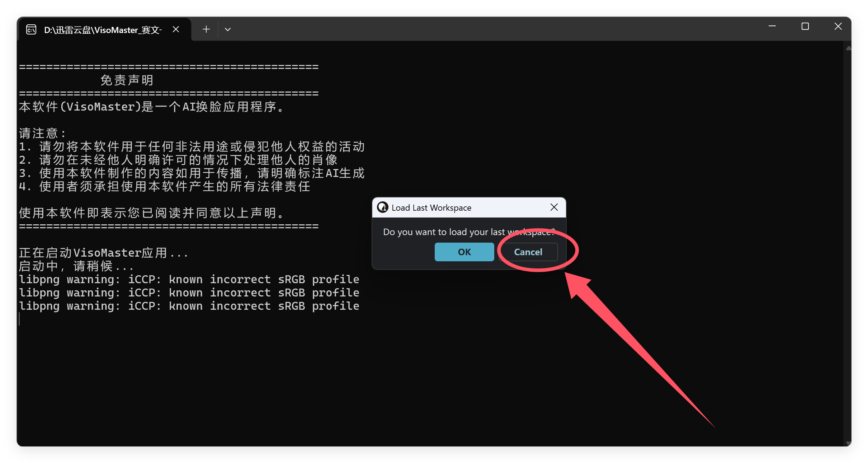This screenshot has width=868, height=463.
Task: Click disclaimer item 4 about 法律责任
Action: click(x=165, y=186)
